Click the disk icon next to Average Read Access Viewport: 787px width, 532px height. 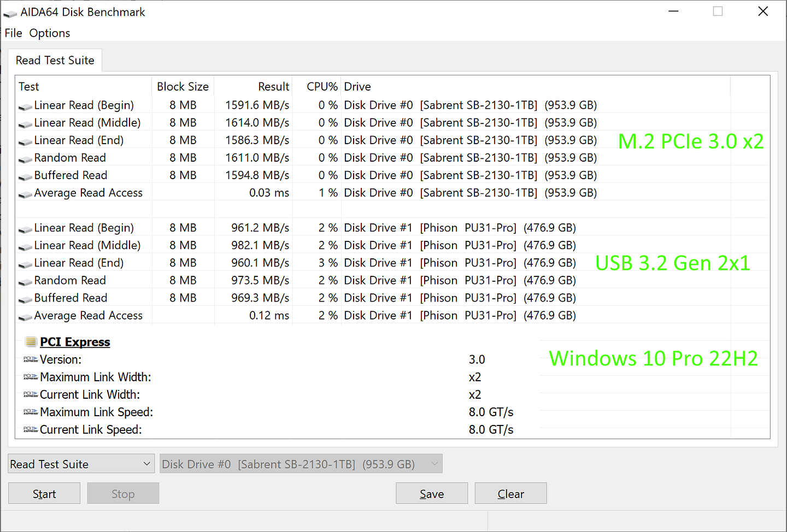pos(25,193)
